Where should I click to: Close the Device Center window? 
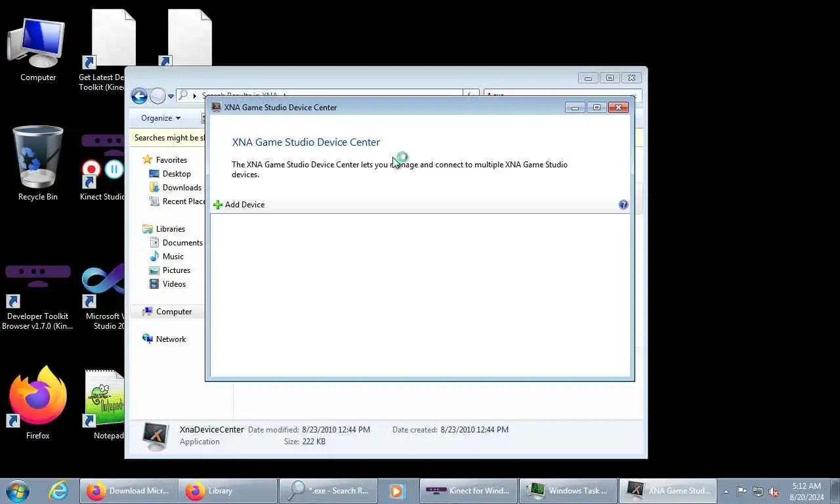click(618, 107)
